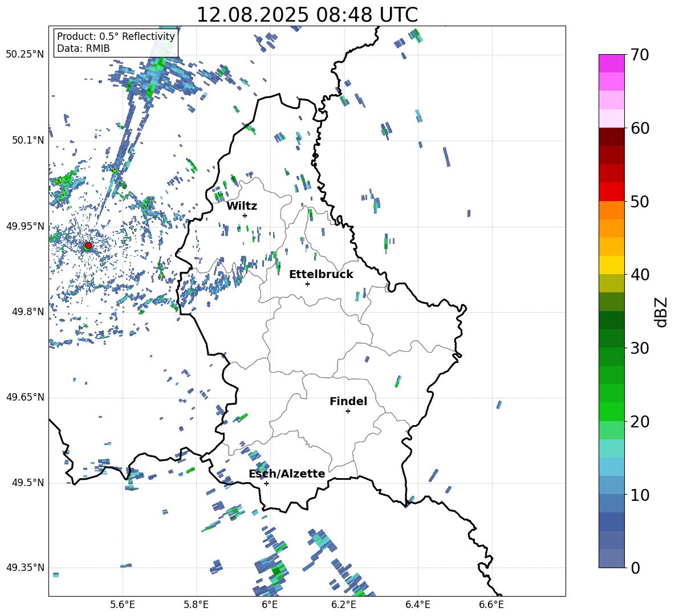Click the orange swatch just above 50
Screen dimensions: 675x616
pyautogui.click(x=611, y=210)
